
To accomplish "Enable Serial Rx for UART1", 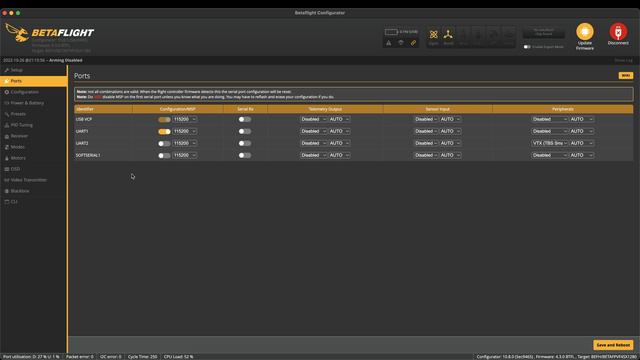I will pyautogui.click(x=244, y=131).
